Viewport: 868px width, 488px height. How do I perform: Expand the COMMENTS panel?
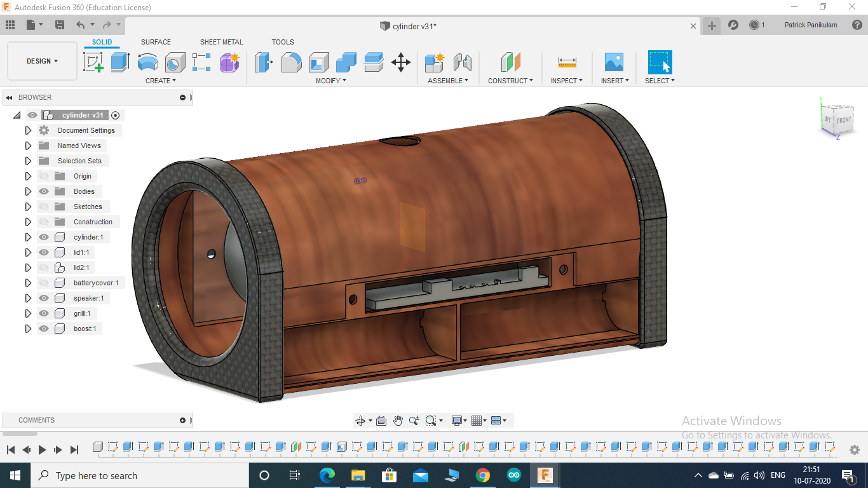tap(182, 420)
